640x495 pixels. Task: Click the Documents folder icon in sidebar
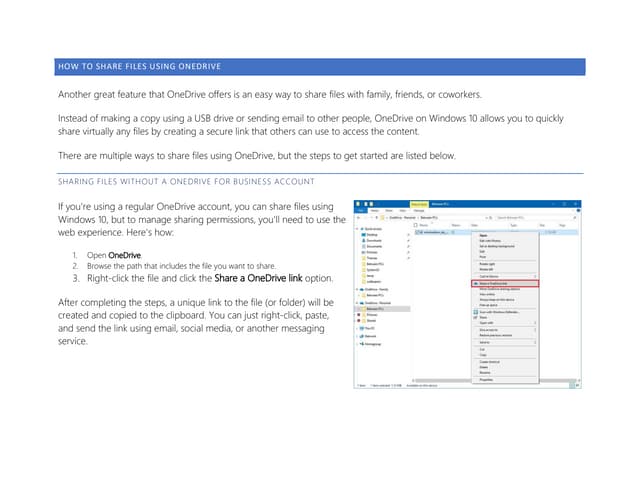(361, 247)
